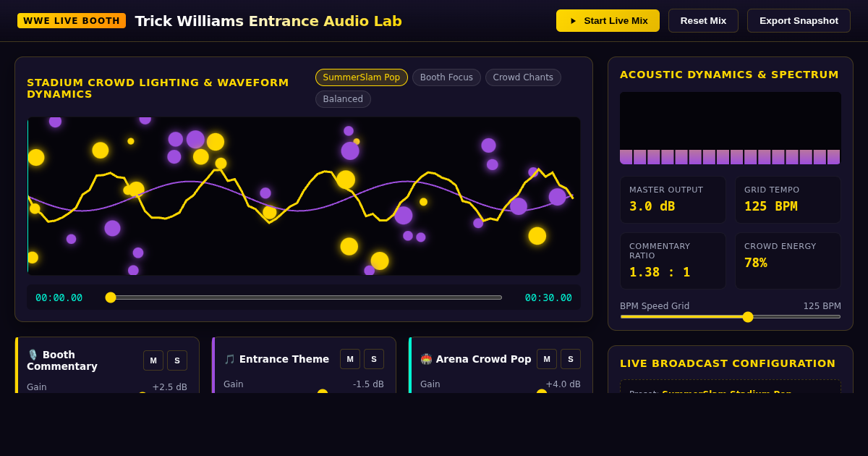This screenshot has height=456, width=868.
Task: Click the acoustic spectrum bar display
Action: click(731, 128)
